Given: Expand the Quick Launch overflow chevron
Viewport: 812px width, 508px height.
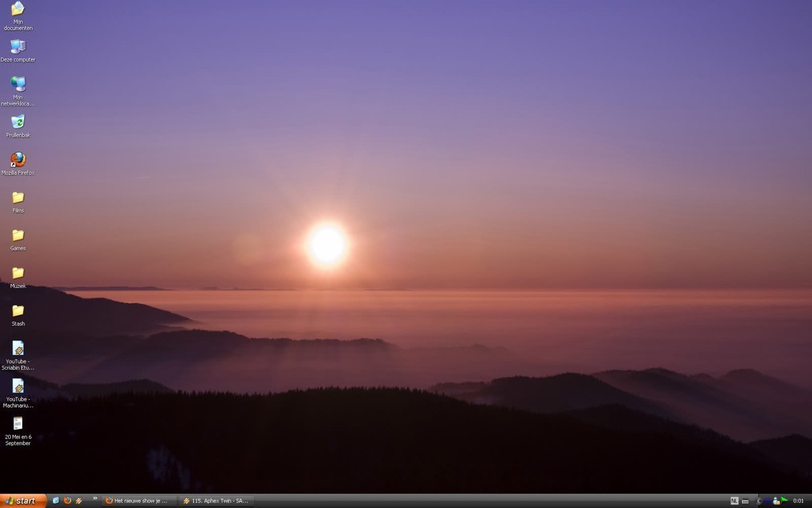Looking at the screenshot, I should tap(95, 499).
